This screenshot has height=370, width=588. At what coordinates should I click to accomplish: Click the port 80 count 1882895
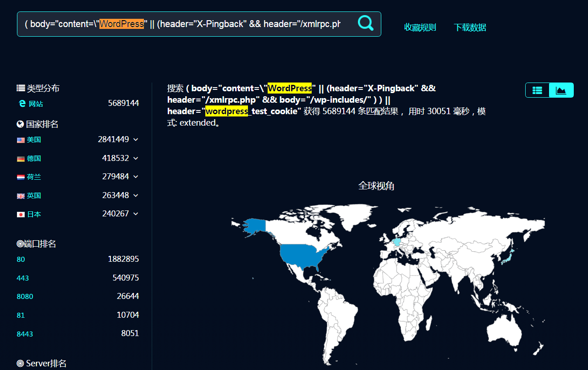coord(123,259)
